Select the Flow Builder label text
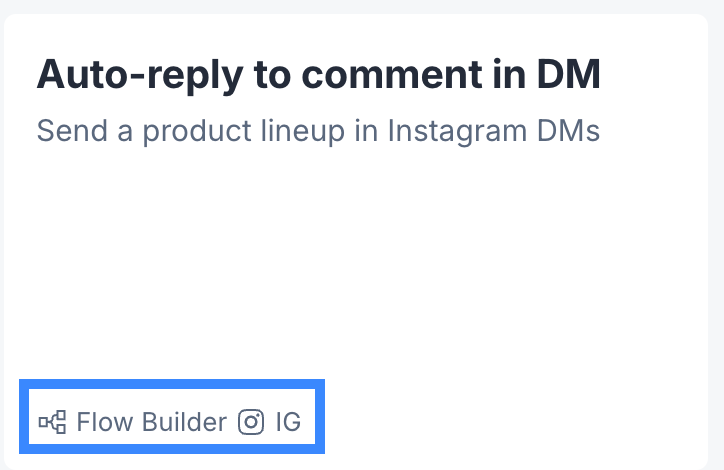This screenshot has width=724, height=470. click(x=151, y=422)
